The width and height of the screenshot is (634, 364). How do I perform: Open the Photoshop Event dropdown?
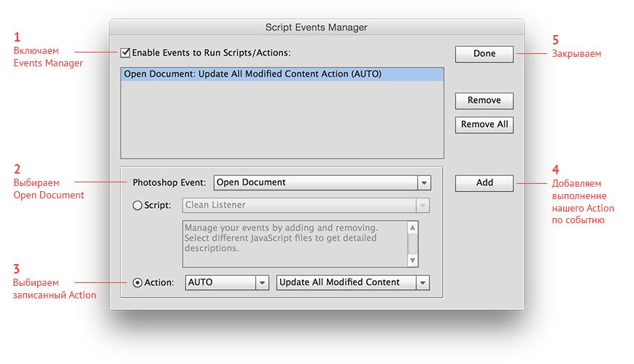coord(322,182)
